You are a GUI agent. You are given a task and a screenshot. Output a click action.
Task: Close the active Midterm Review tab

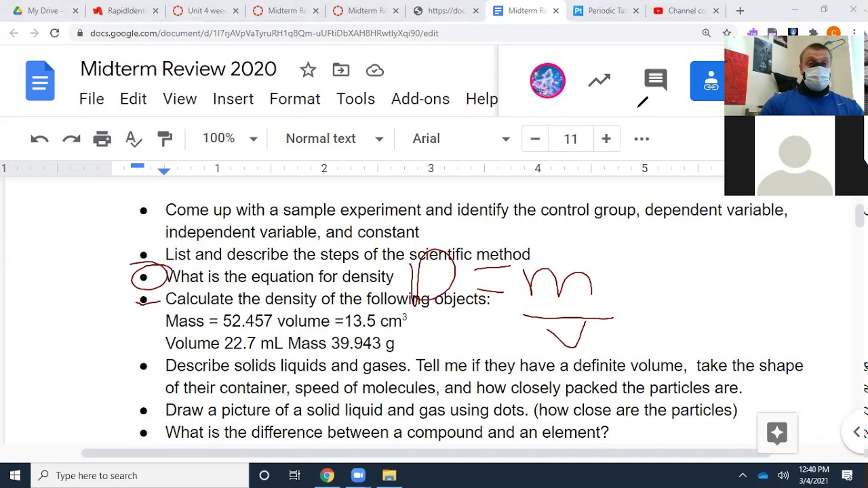click(556, 11)
